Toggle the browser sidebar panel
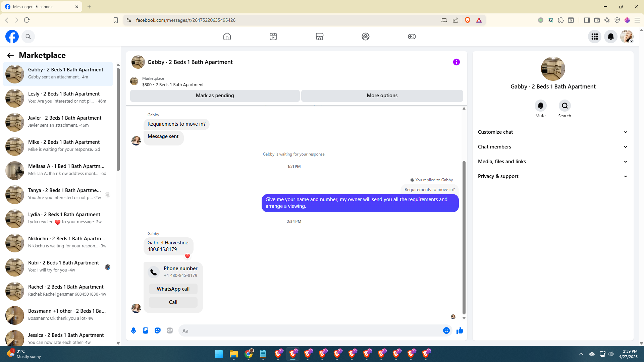Screen dimensions: 644x362 coord(587,20)
